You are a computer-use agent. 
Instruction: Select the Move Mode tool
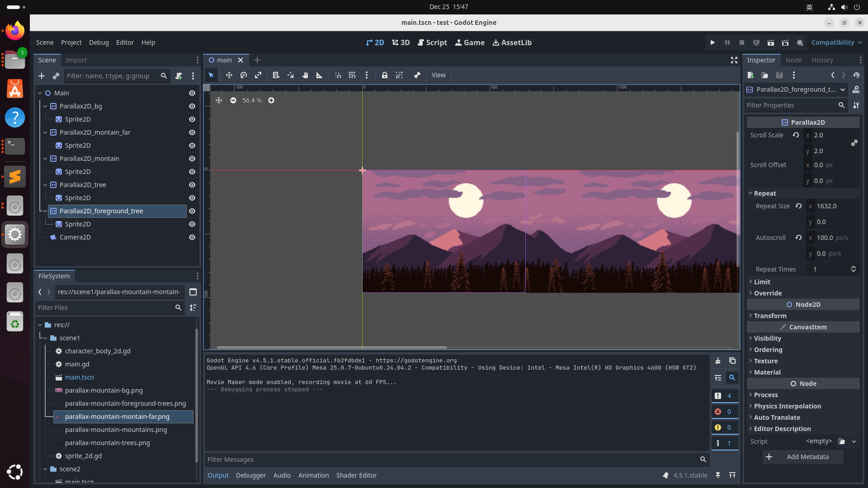pyautogui.click(x=229, y=75)
